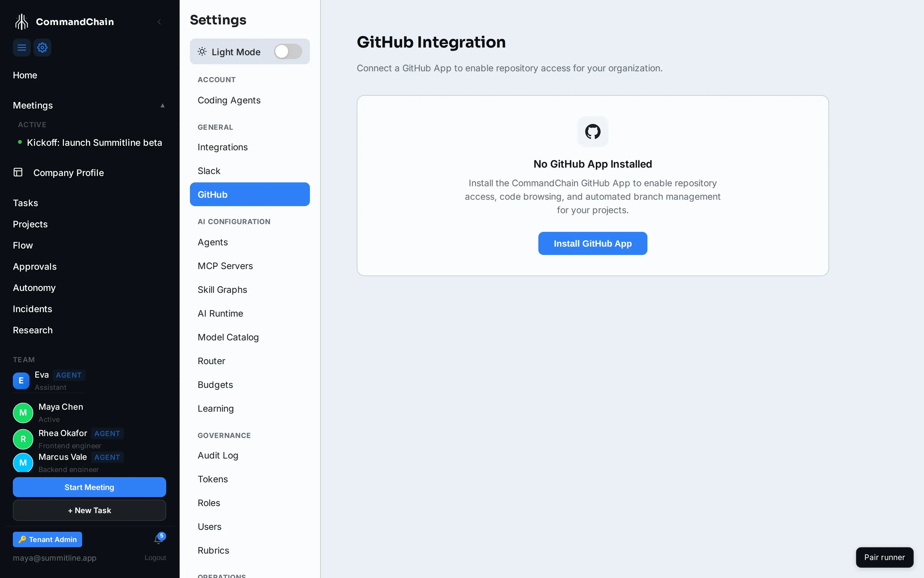Click the Tenant Admin badge
Viewport: 924px width, 578px height.
click(47, 539)
